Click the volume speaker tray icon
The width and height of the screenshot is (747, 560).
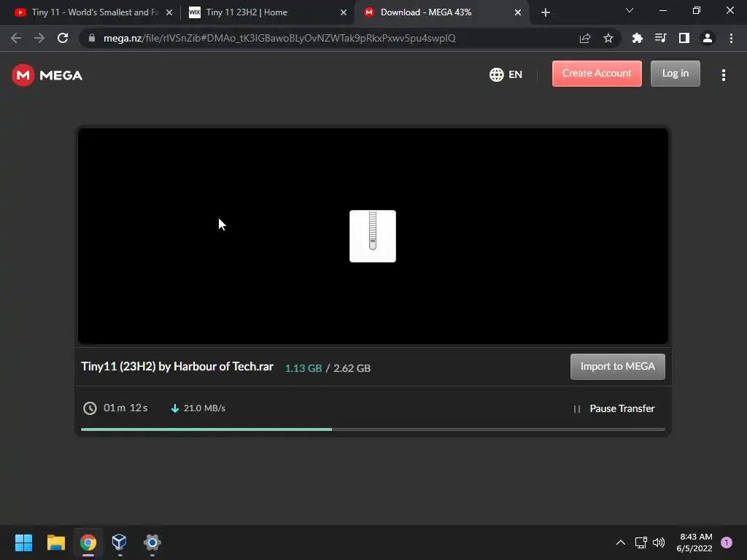click(x=659, y=542)
